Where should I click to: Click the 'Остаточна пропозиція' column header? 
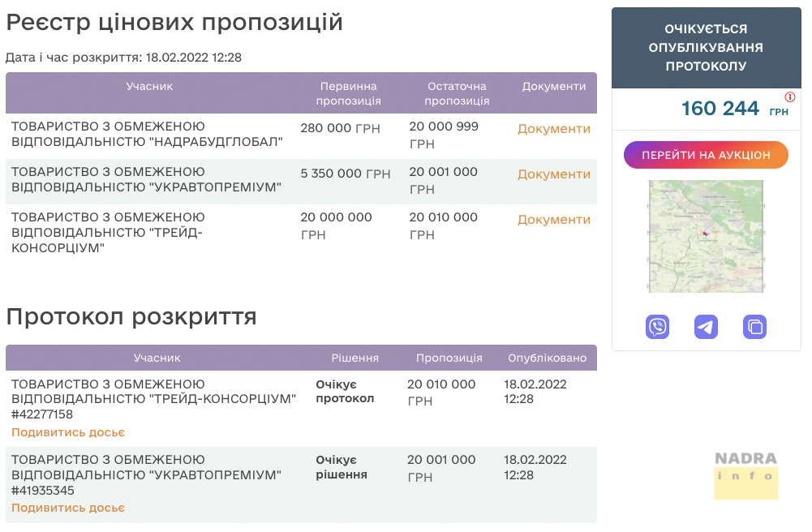pos(457,93)
